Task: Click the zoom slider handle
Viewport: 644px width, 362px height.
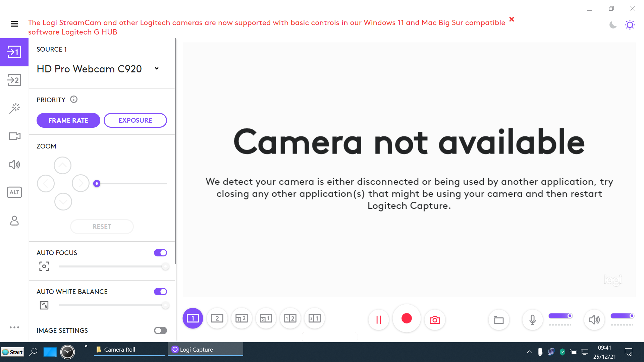Action: pos(97,183)
